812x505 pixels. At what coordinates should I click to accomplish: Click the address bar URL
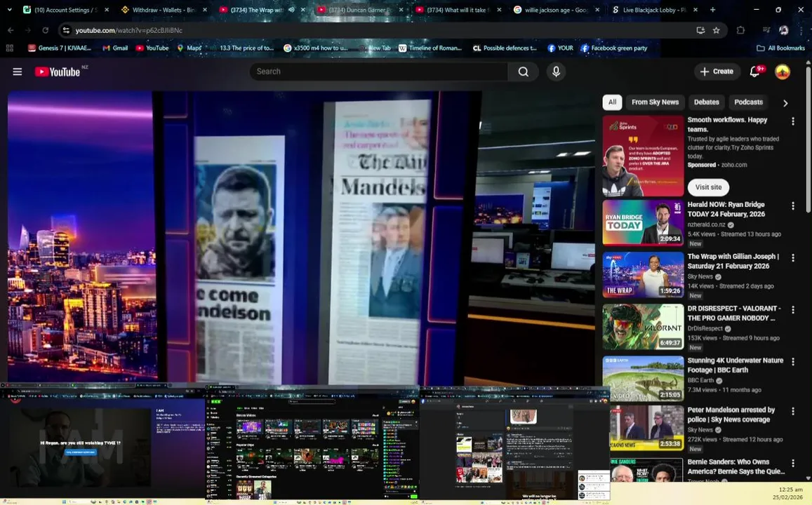click(129, 31)
